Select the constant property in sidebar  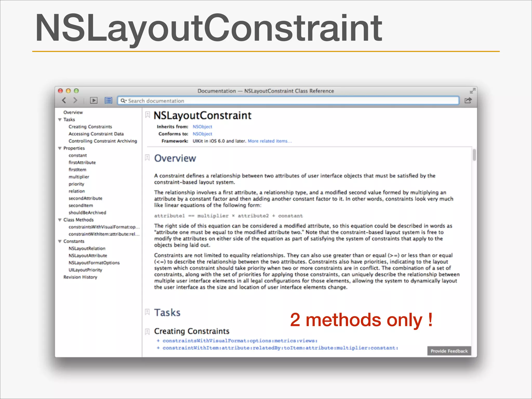click(78, 155)
